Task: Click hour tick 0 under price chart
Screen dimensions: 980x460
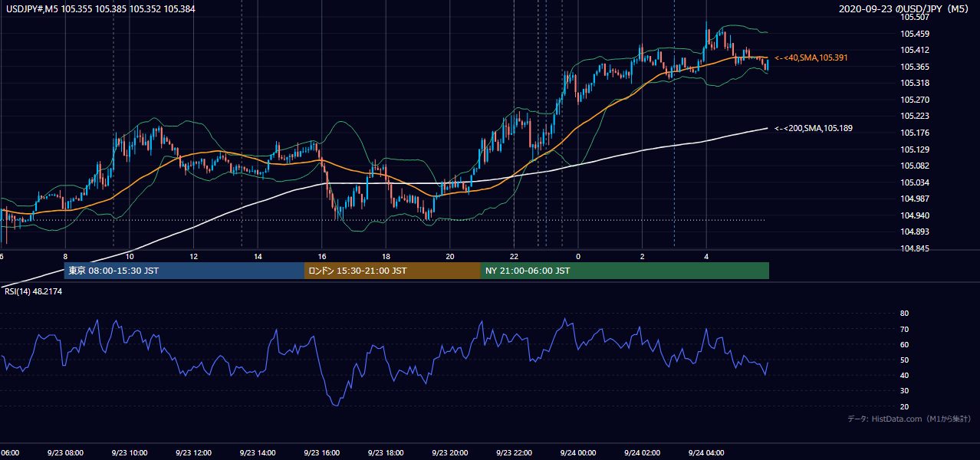Action: click(x=578, y=257)
